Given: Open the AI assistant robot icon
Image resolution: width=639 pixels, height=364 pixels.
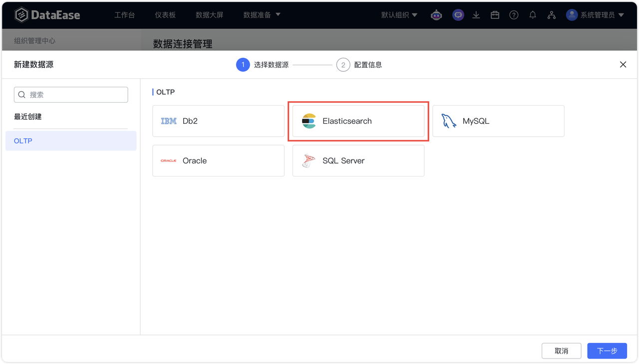Looking at the screenshot, I should click(x=436, y=14).
